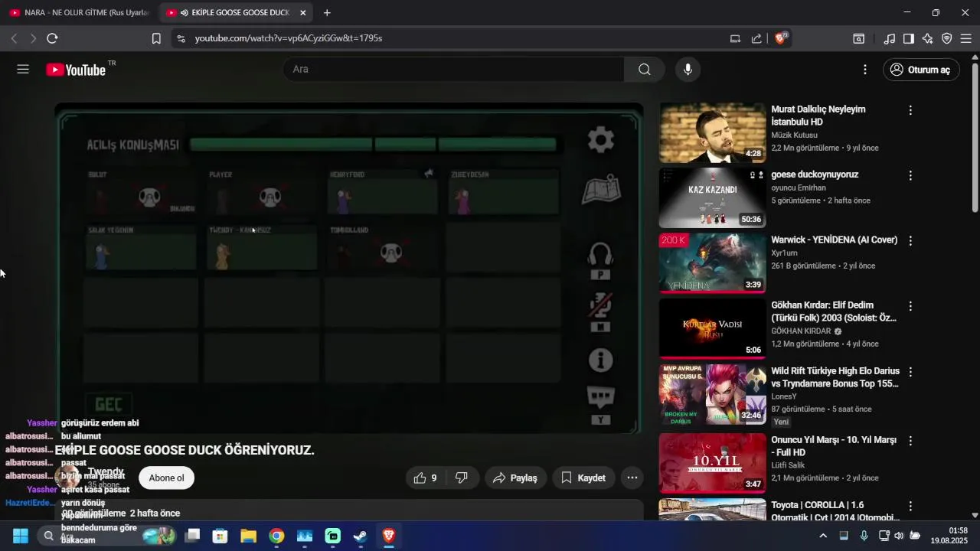Open options menu for Murat Dalkılıç video

click(x=910, y=110)
